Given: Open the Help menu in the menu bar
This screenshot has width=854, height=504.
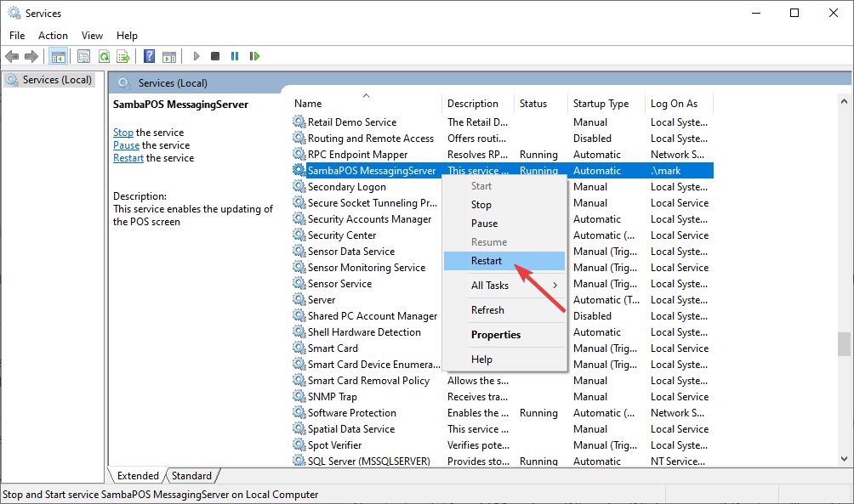Looking at the screenshot, I should click(x=127, y=36).
